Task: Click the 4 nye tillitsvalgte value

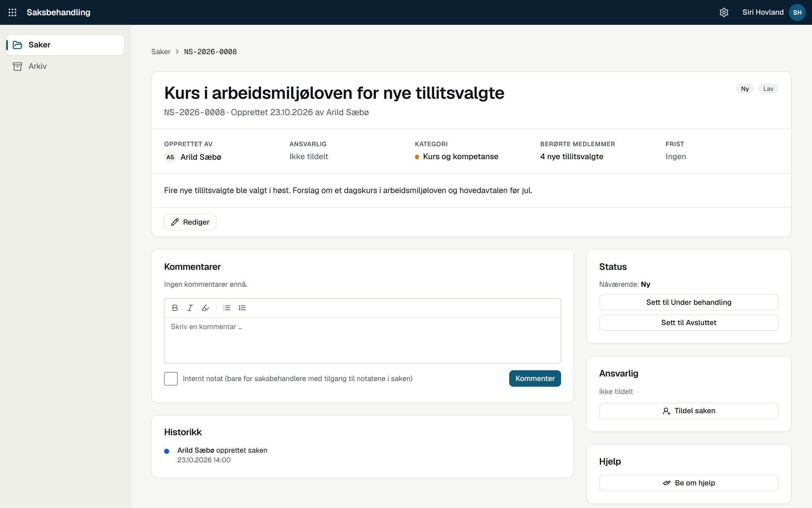Action: pos(571,156)
